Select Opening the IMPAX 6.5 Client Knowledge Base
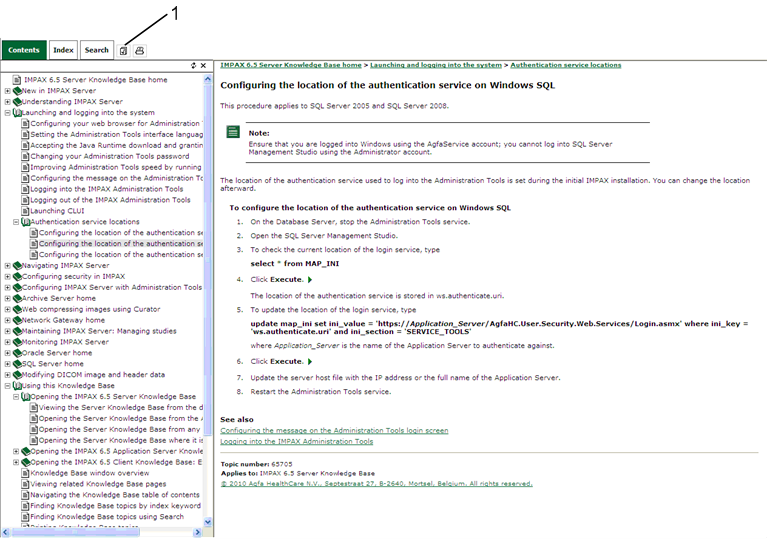768x539 pixels. [116, 463]
